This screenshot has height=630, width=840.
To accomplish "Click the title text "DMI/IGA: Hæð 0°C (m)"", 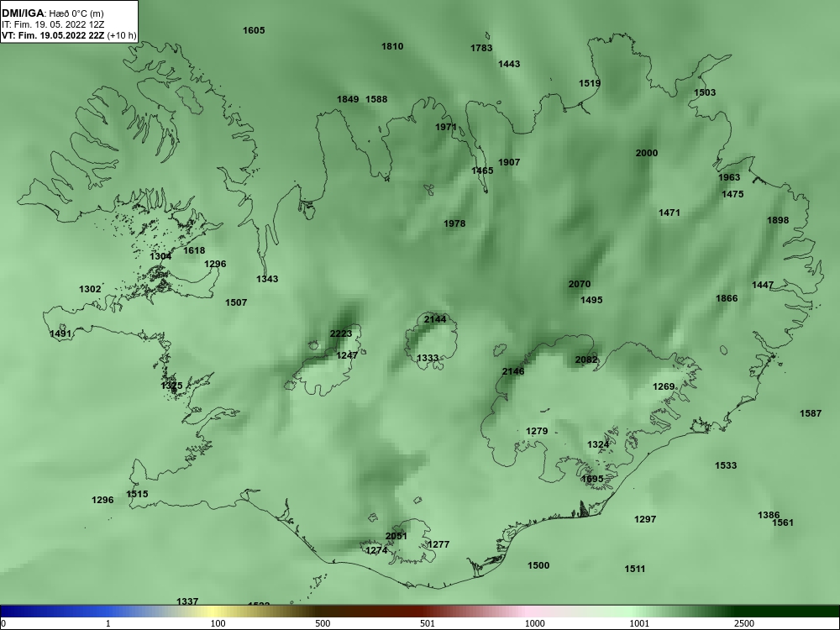I will click(x=52, y=13).
